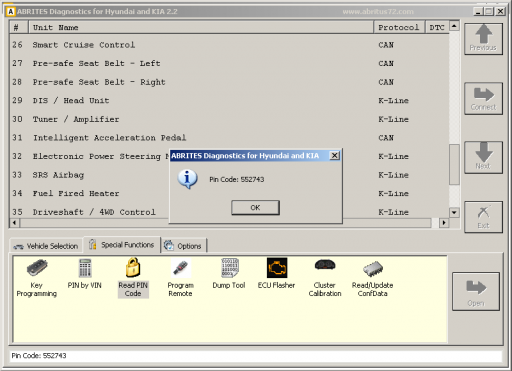Close the ABRITES main window

(501, 11)
